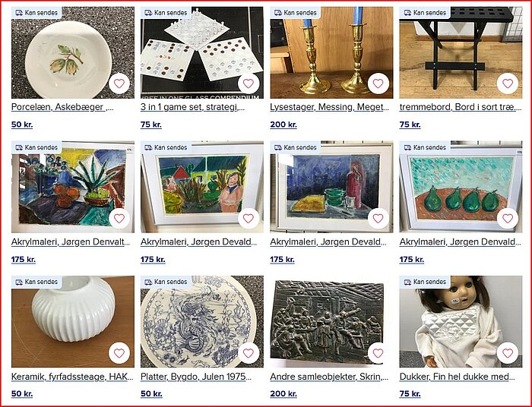Open the 3 in 1 game set link

(192, 107)
